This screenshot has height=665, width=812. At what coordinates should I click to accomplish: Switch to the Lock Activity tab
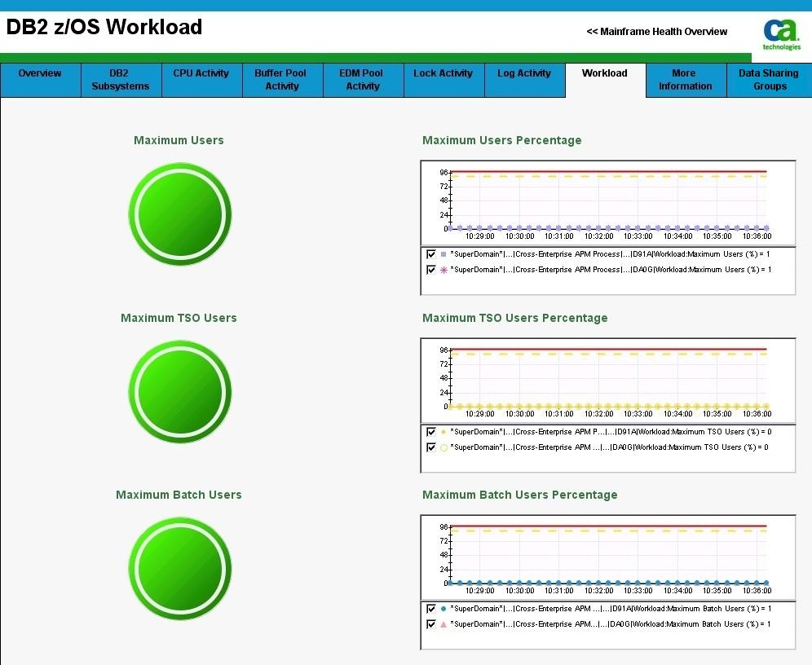pos(444,80)
